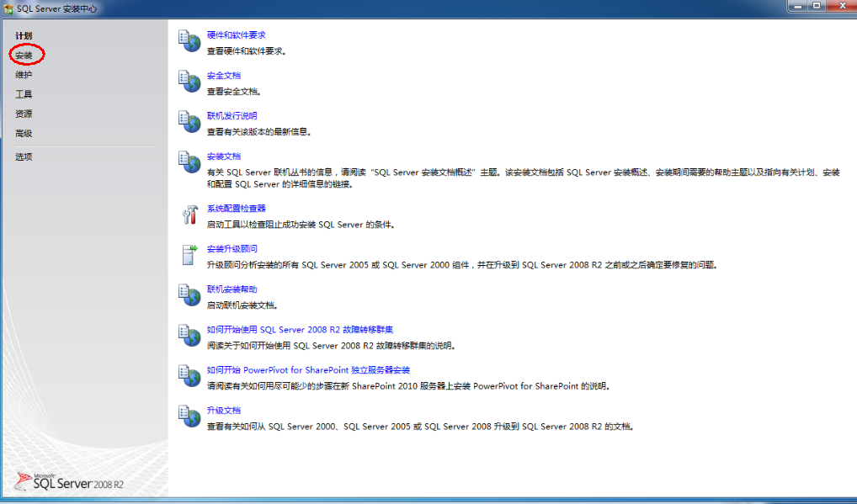Open the 安装文档 link
Screen dimensions: 857x504
tap(224, 157)
